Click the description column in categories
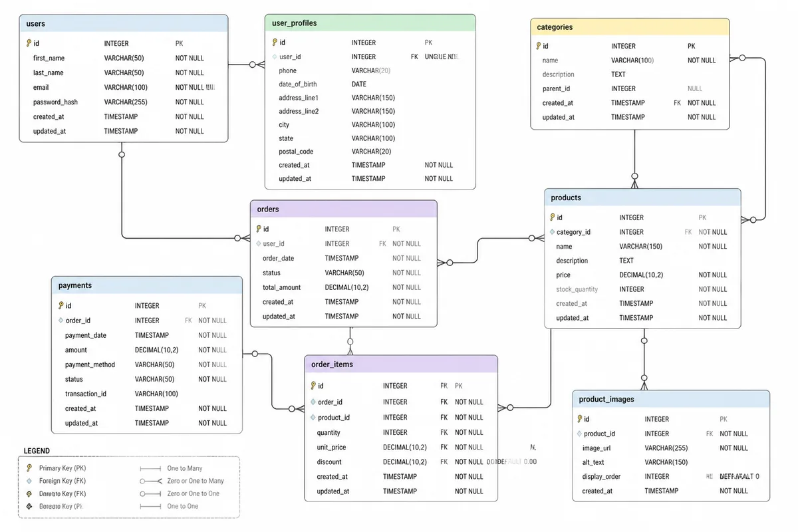 pos(558,74)
